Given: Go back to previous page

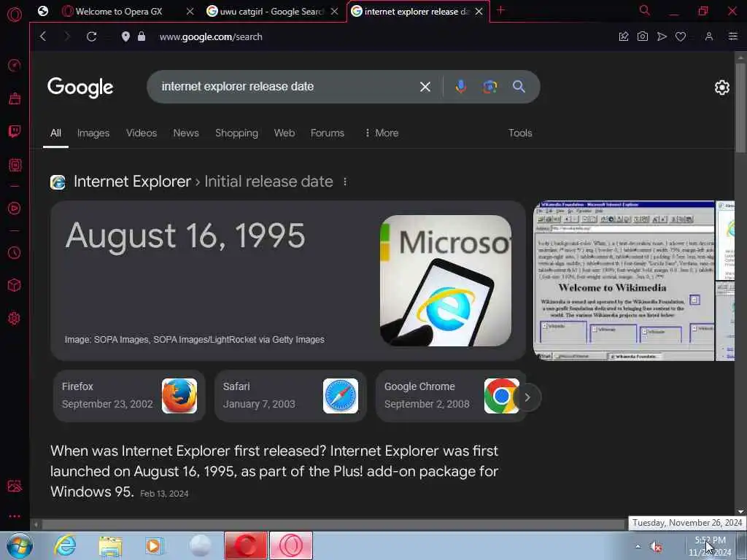Looking at the screenshot, I should 43,36.
